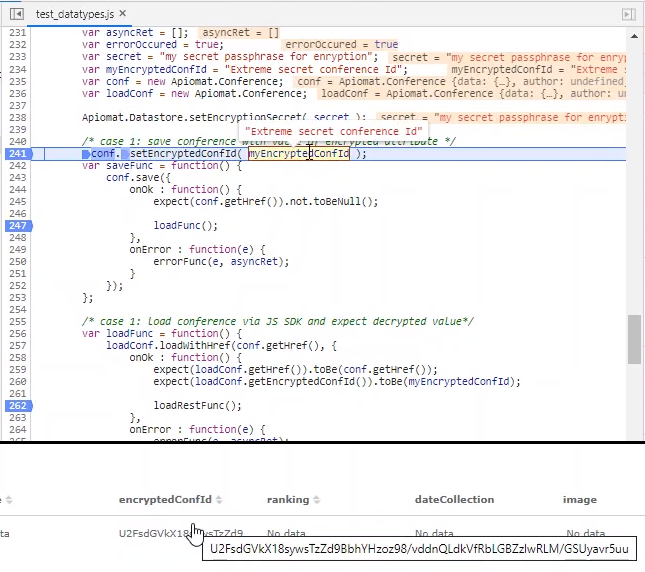Sort by ranking column arrows

[x=316, y=500]
